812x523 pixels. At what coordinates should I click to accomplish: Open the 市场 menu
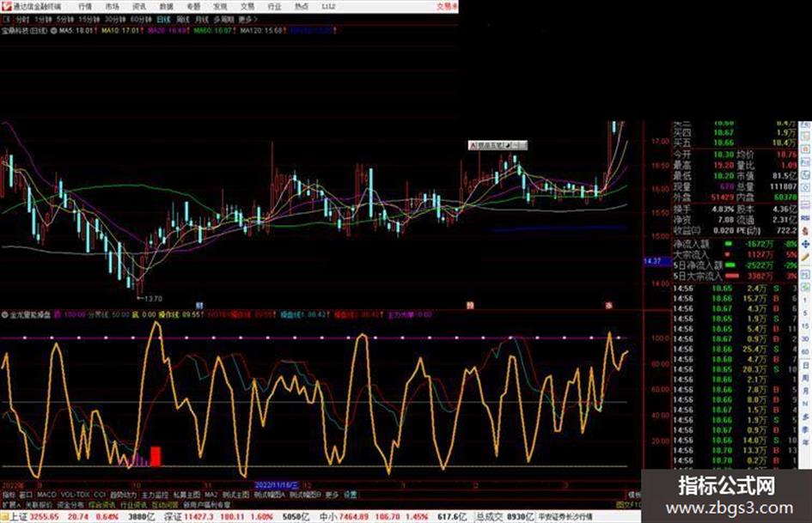[112, 7]
